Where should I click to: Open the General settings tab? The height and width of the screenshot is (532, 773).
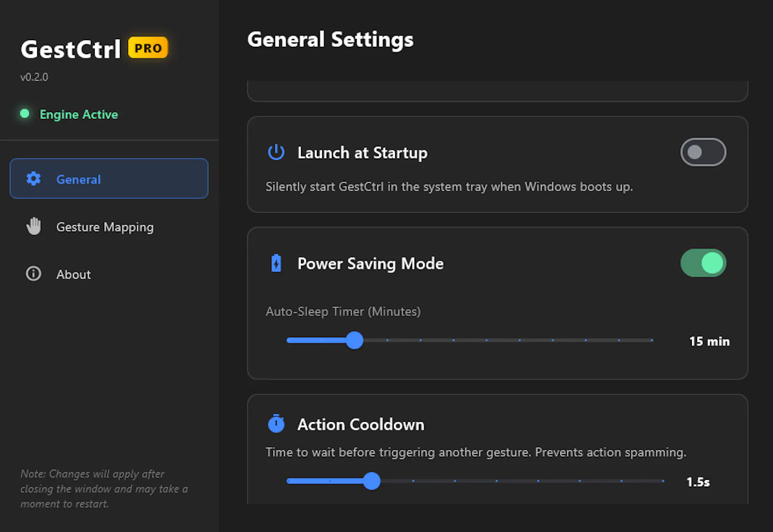[109, 179]
